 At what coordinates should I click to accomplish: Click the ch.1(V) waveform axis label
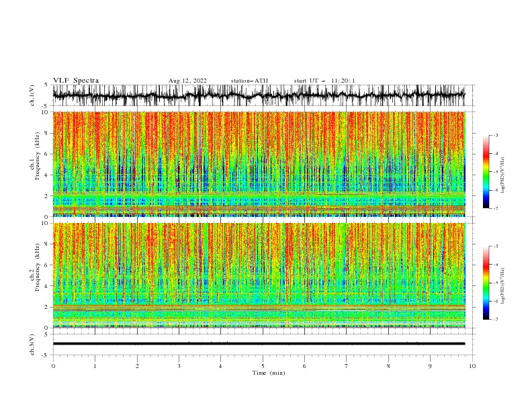coord(32,95)
